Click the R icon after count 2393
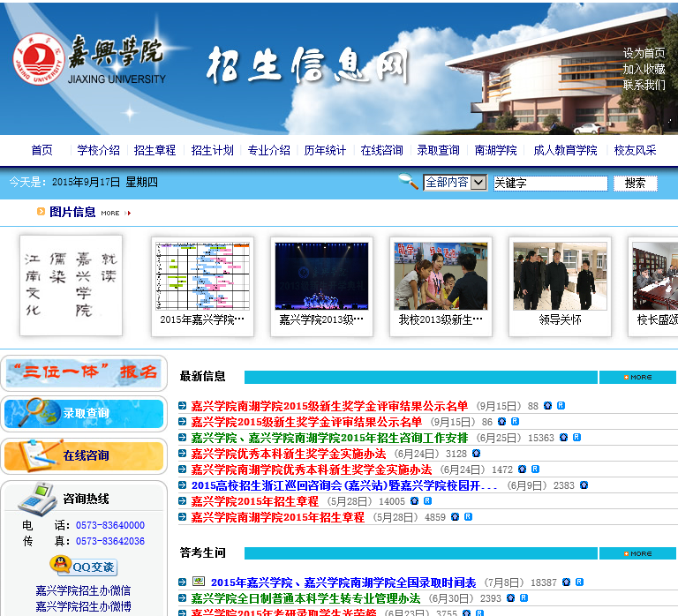 (x=524, y=598)
